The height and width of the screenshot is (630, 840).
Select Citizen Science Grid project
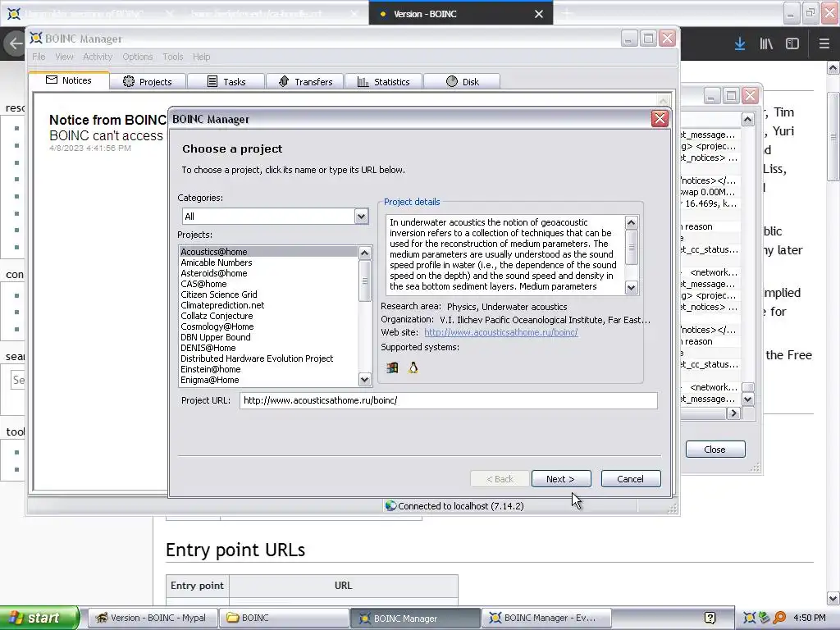268,294
